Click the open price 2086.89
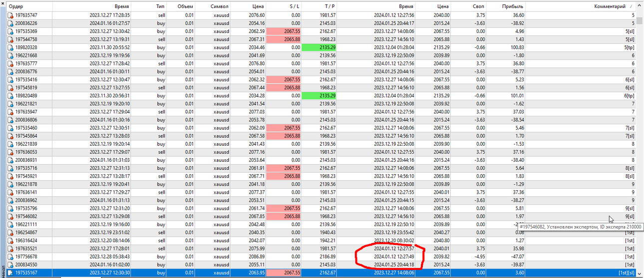The image size is (644, 278). [256, 257]
